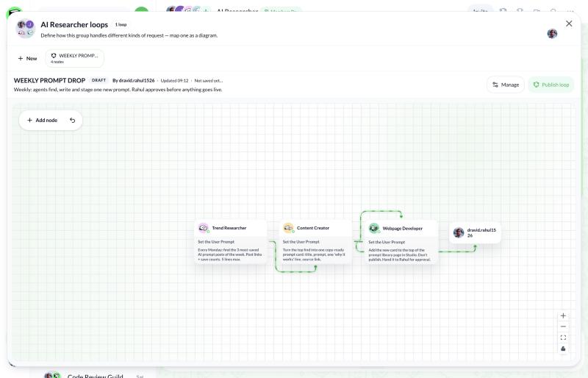Open the user profile avatar at top right
Screen dimensions: 588x378
pos(552,34)
